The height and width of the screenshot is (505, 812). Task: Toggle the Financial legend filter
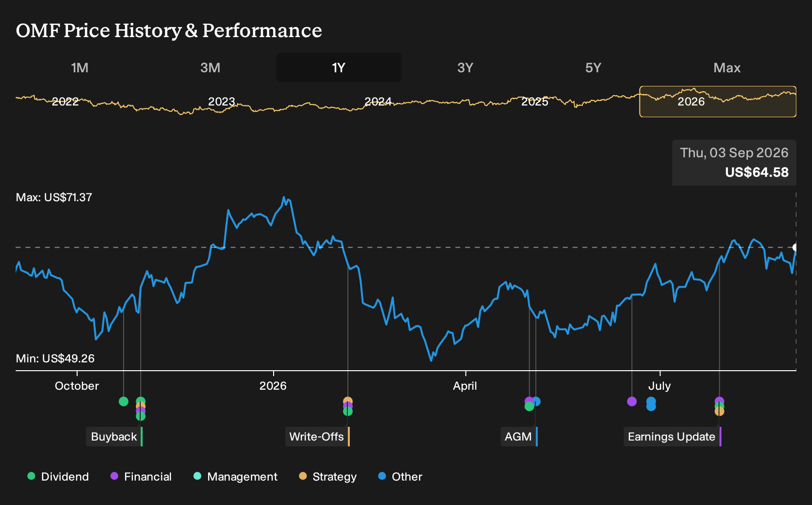point(141,477)
